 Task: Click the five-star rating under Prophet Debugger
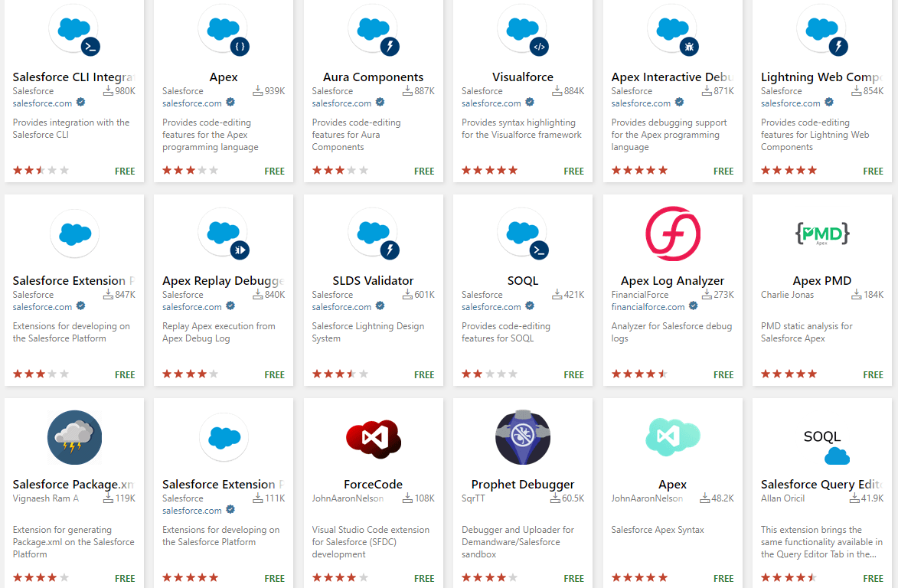pyautogui.click(x=489, y=578)
